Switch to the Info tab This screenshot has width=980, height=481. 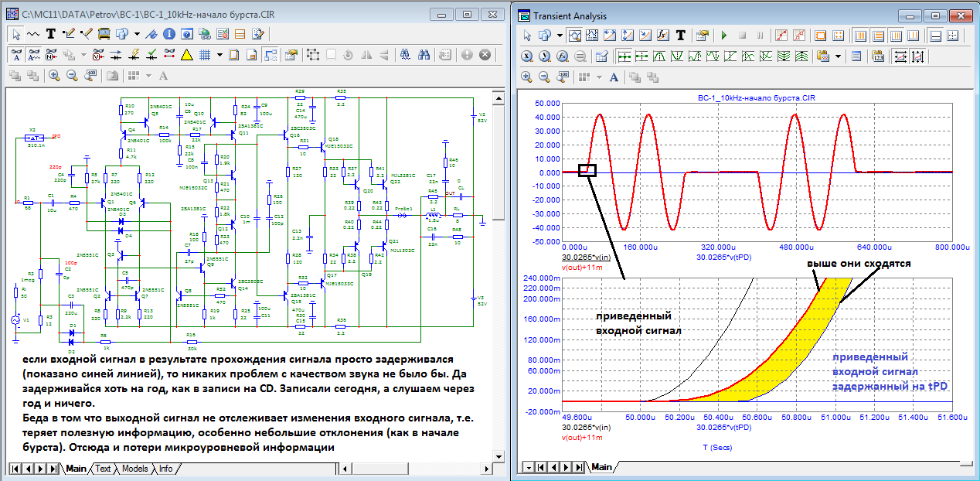point(165,469)
